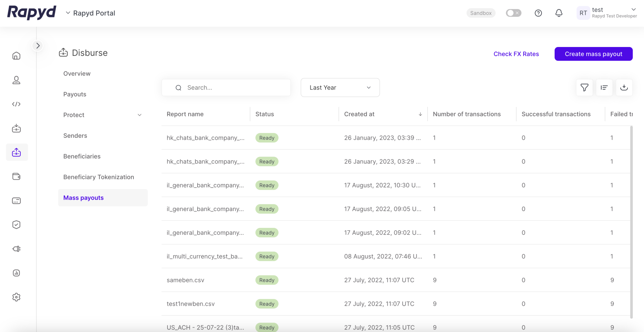Open the sort options icon above the table

click(x=604, y=87)
